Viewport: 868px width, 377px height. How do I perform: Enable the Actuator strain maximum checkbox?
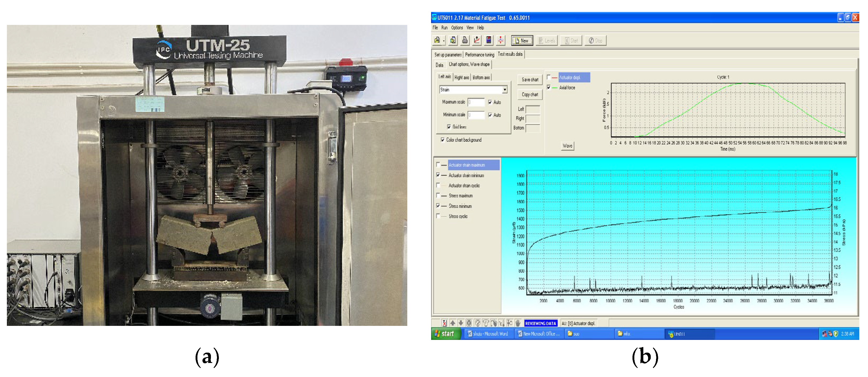click(x=438, y=165)
